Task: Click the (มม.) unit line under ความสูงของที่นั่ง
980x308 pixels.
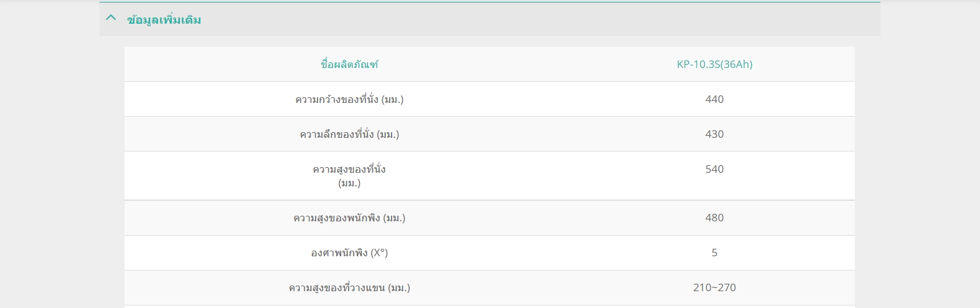Action: click(x=349, y=183)
